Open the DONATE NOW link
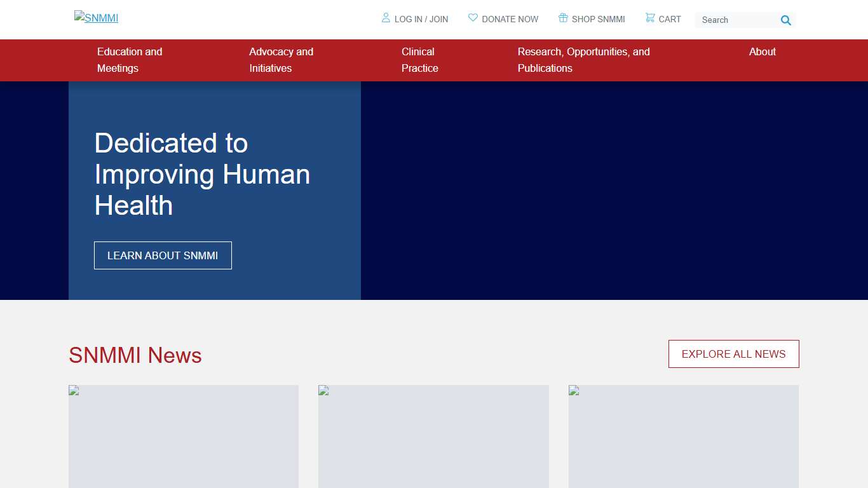This screenshot has width=868, height=488. point(510,19)
